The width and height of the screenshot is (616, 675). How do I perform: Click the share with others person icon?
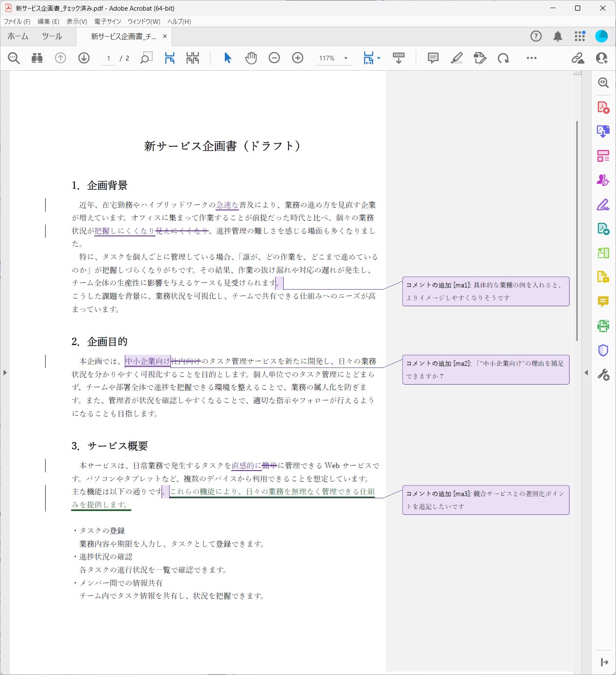pos(602,58)
